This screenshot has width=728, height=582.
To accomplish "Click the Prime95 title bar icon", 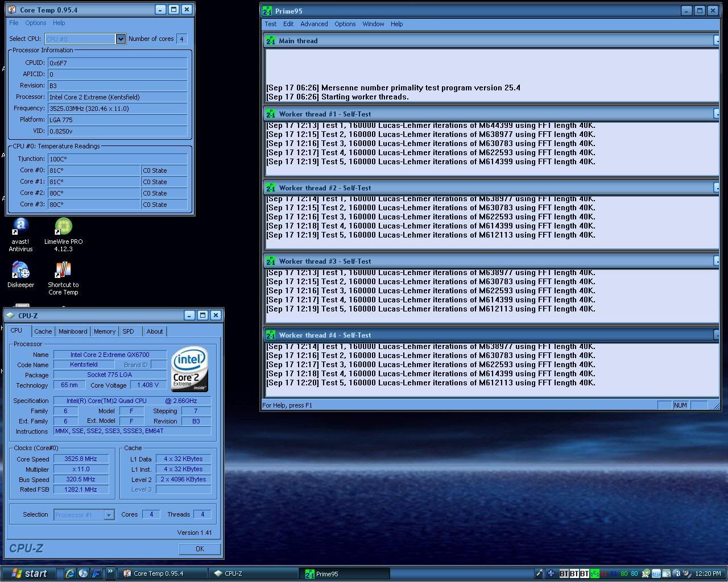I will 267,10.
